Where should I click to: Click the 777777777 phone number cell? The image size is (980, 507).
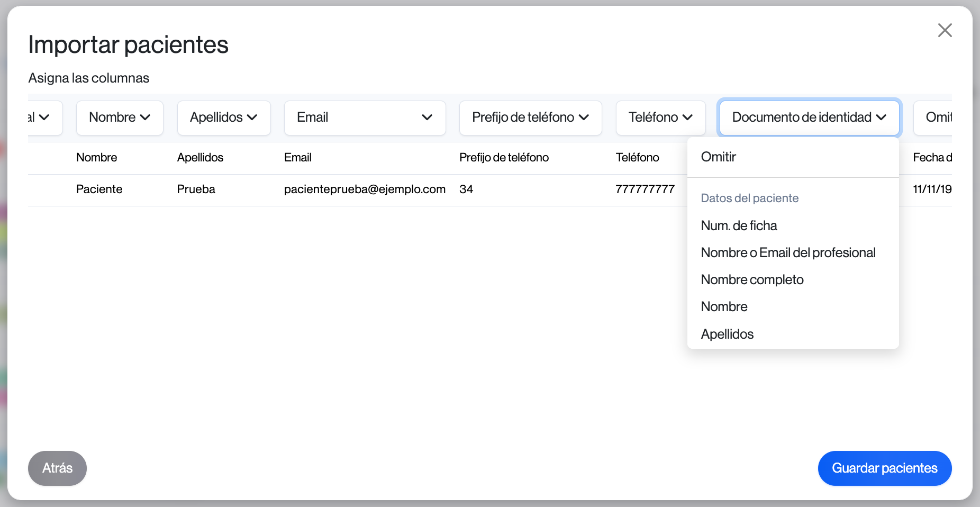click(x=645, y=189)
